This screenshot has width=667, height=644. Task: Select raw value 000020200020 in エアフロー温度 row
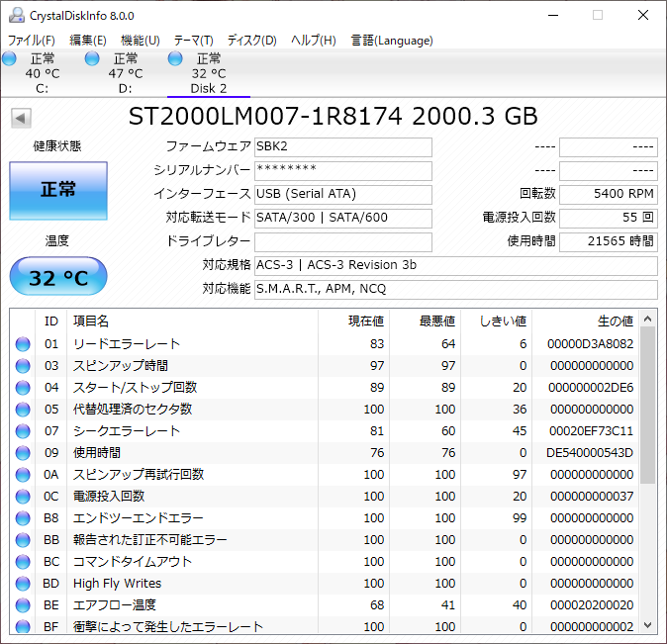[592, 604]
